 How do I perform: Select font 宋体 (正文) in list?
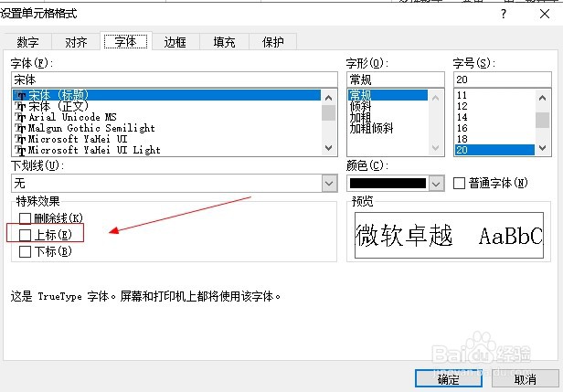click(x=166, y=106)
